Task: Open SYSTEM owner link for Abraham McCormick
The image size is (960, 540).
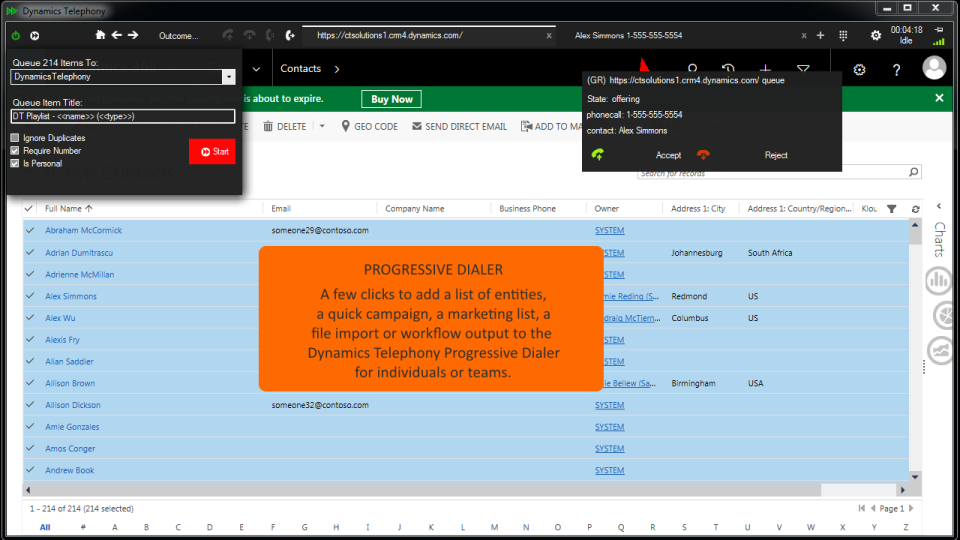Action: [x=609, y=230]
